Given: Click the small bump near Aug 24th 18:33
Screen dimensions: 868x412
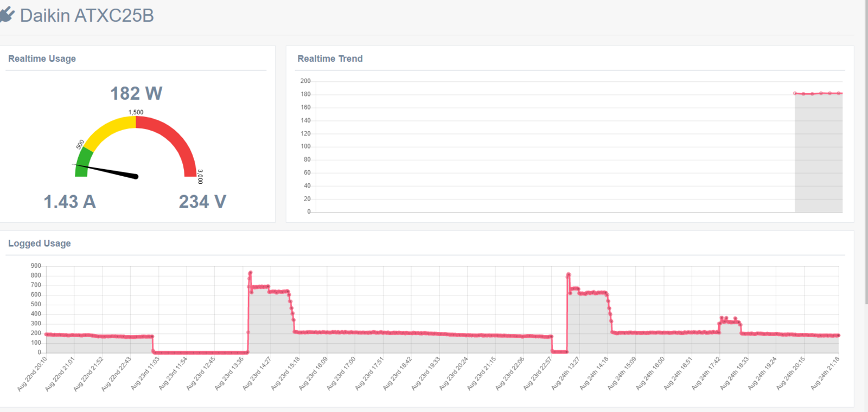Looking at the screenshot, I should (x=729, y=320).
